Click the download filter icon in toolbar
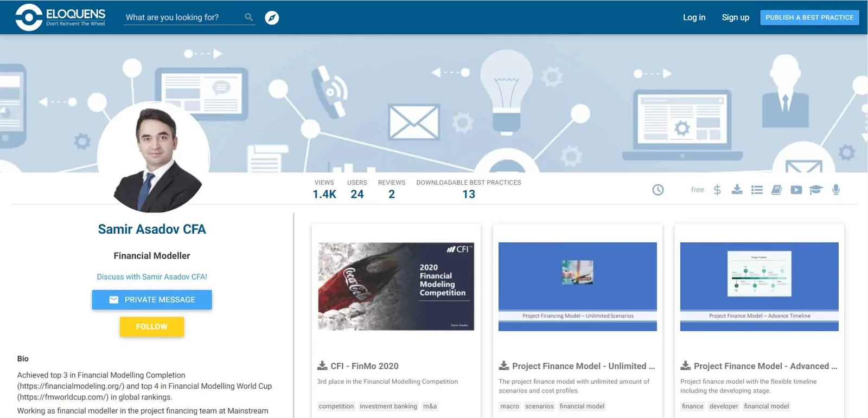 point(737,189)
